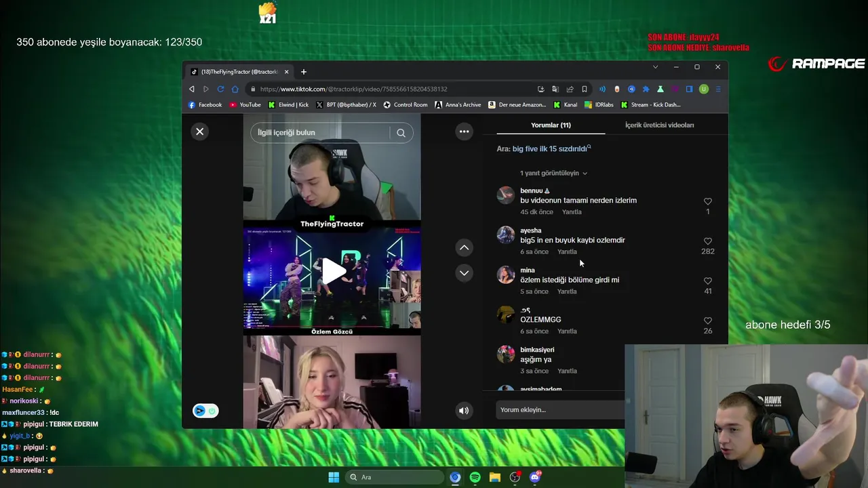
Task: Toggle the browser side panel icon
Action: point(689,89)
